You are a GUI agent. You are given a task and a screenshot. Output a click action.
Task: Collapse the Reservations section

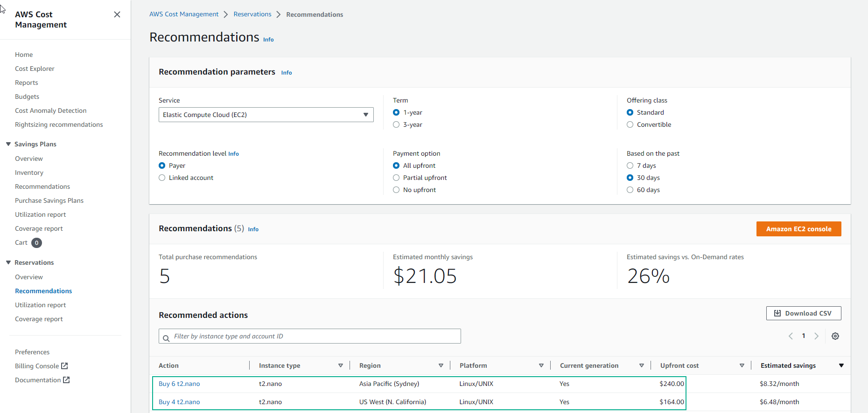pyautogui.click(x=8, y=262)
